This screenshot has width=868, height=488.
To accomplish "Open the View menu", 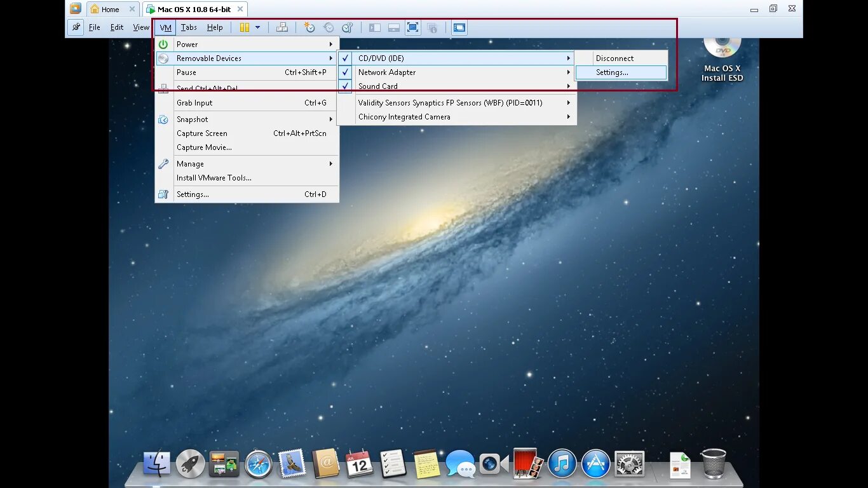I will pyautogui.click(x=141, y=27).
